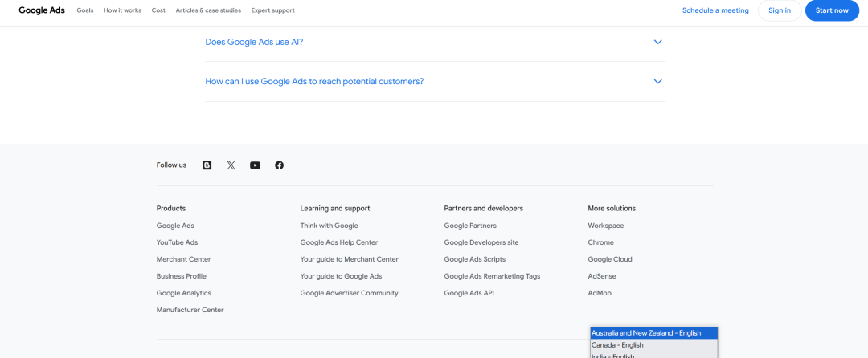Screen dimensions: 868x358
Task: Open the Think with Google link
Action: pos(330,226)
